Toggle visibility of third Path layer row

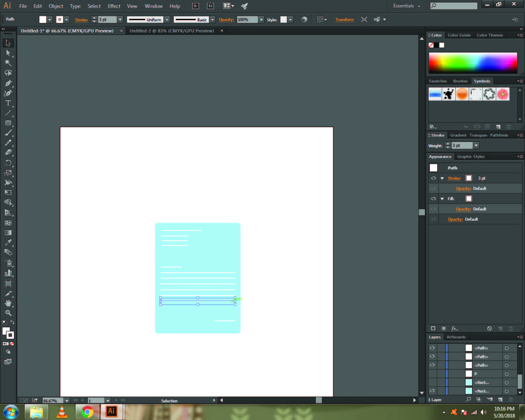pos(432,365)
